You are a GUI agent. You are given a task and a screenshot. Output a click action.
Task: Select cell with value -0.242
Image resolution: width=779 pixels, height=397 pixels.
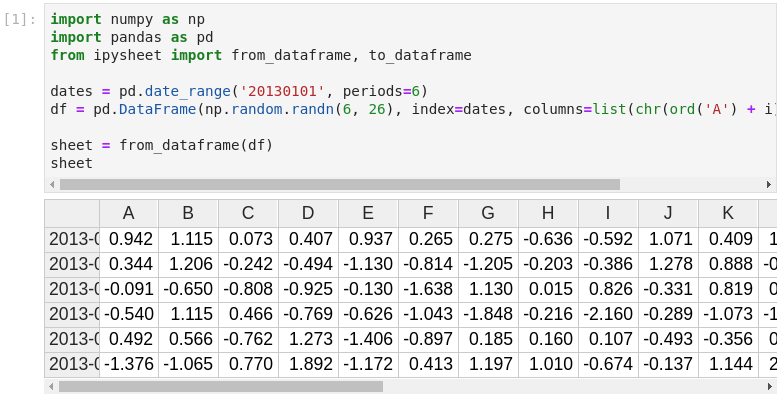[x=248, y=264]
